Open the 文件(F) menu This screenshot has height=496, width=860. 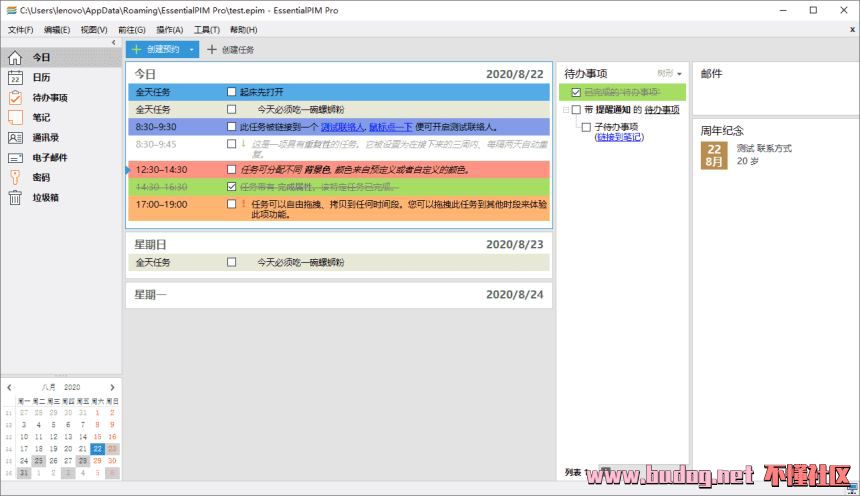[21, 30]
